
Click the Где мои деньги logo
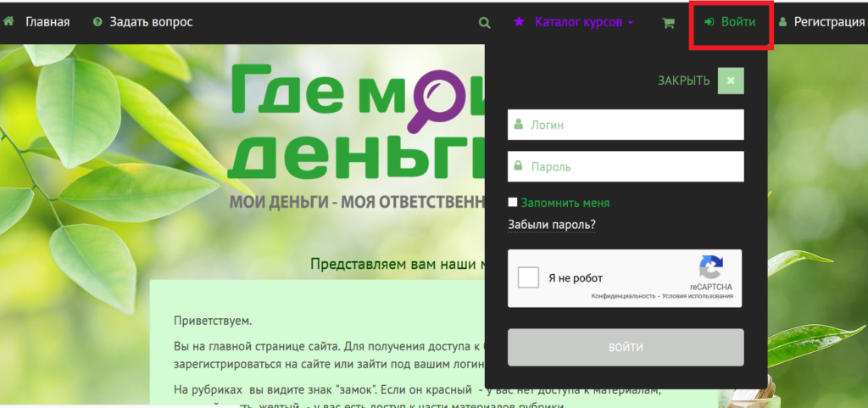coord(357,120)
